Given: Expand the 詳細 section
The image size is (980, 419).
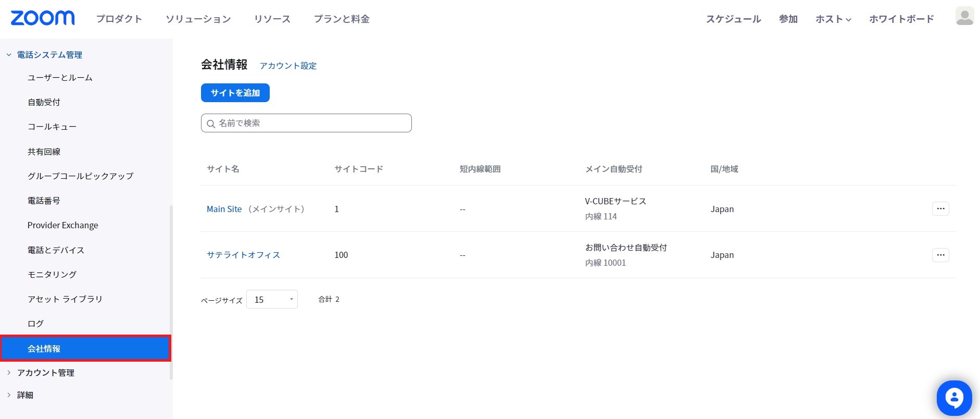Looking at the screenshot, I should pos(9,395).
